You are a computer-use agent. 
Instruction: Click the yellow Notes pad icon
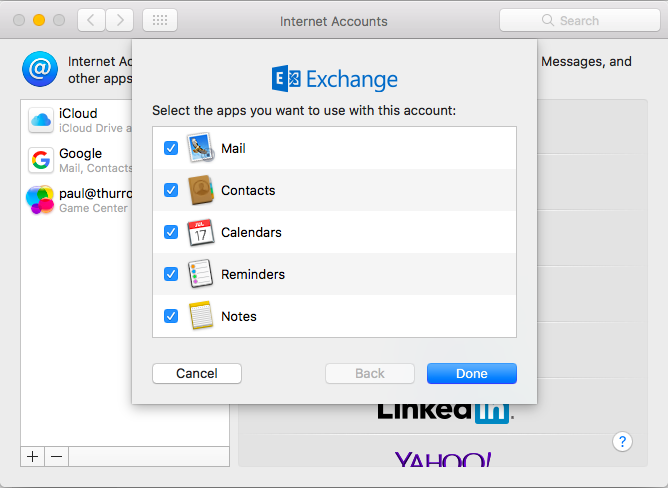click(x=201, y=315)
